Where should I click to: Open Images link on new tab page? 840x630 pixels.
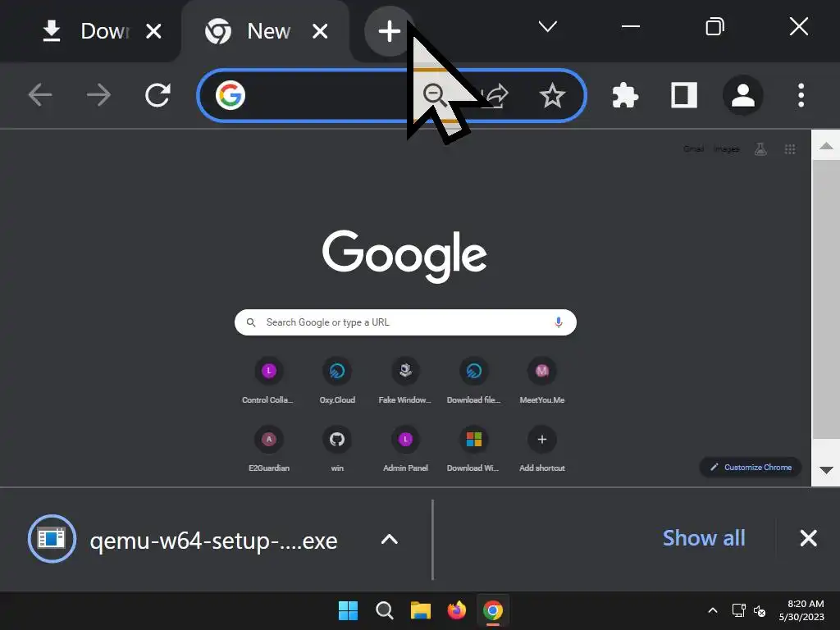[x=727, y=149]
